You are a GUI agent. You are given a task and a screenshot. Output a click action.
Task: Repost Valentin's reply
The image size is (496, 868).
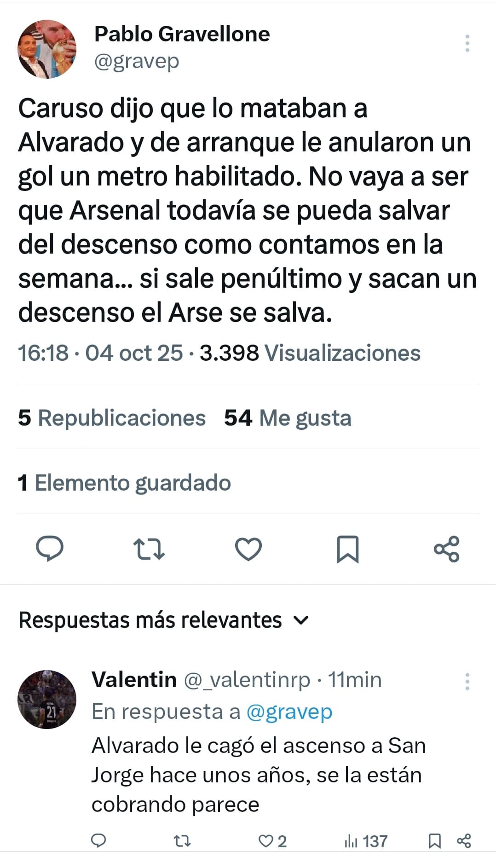click(182, 841)
